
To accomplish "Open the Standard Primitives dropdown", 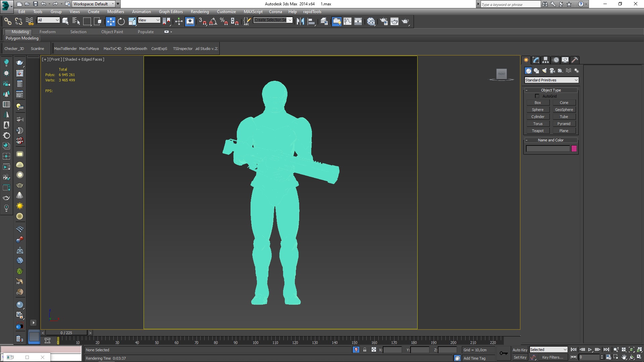I will coord(551,80).
